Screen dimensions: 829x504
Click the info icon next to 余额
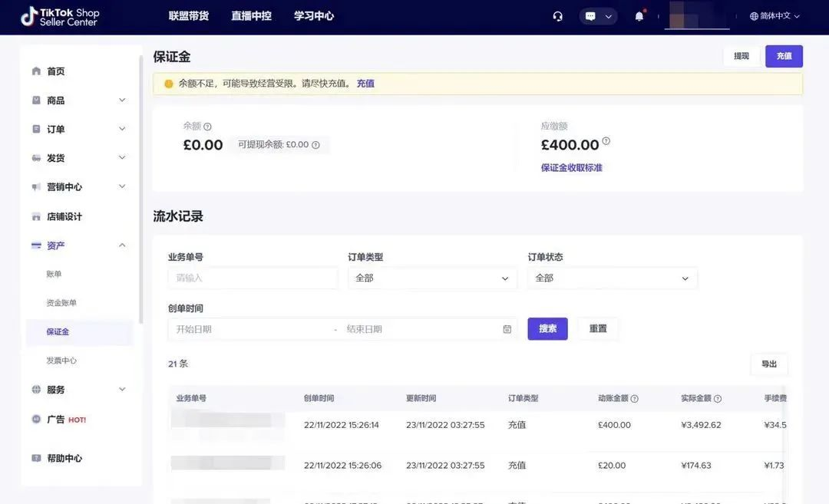coord(207,127)
